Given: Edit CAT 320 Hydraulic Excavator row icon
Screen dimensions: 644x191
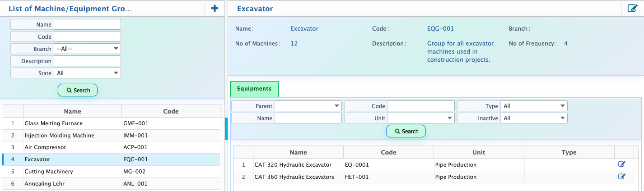Looking at the screenshot, I should point(622,164).
